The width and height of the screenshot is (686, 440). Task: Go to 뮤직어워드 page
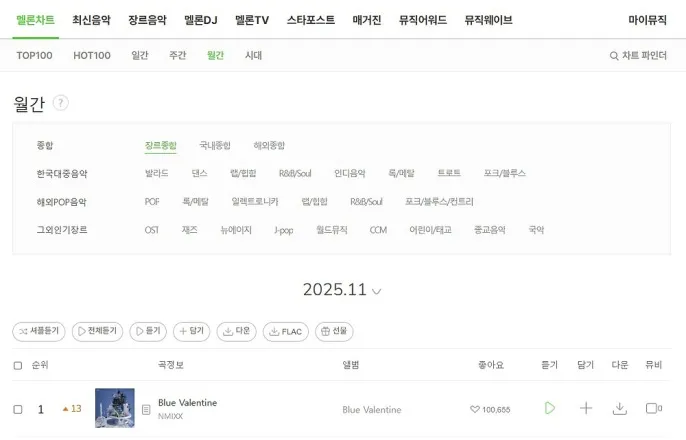pyautogui.click(x=423, y=20)
